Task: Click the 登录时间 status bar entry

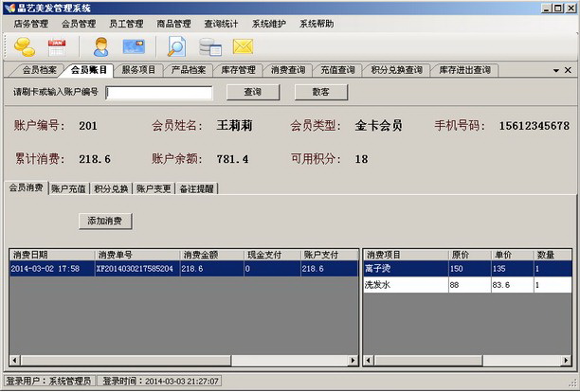Action: [160, 381]
